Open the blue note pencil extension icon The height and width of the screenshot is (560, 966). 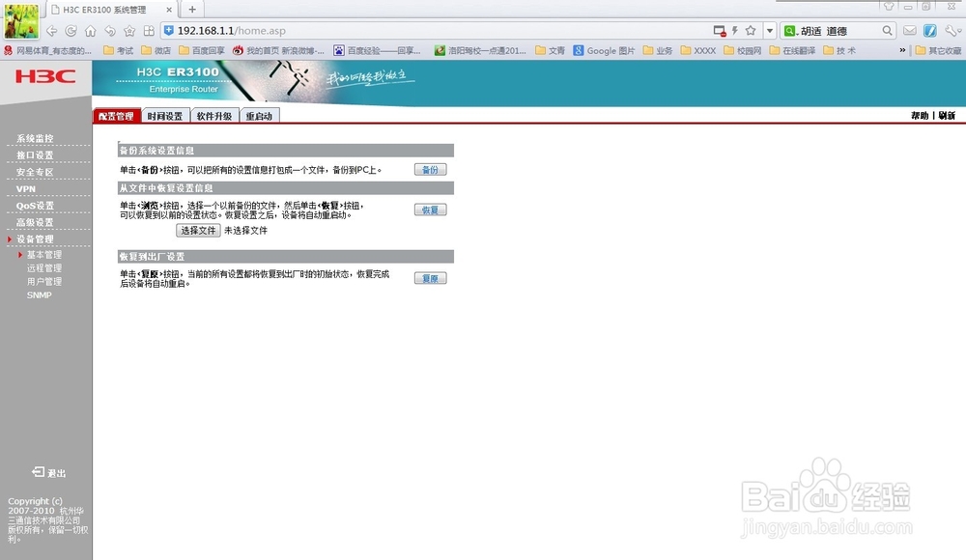(930, 30)
